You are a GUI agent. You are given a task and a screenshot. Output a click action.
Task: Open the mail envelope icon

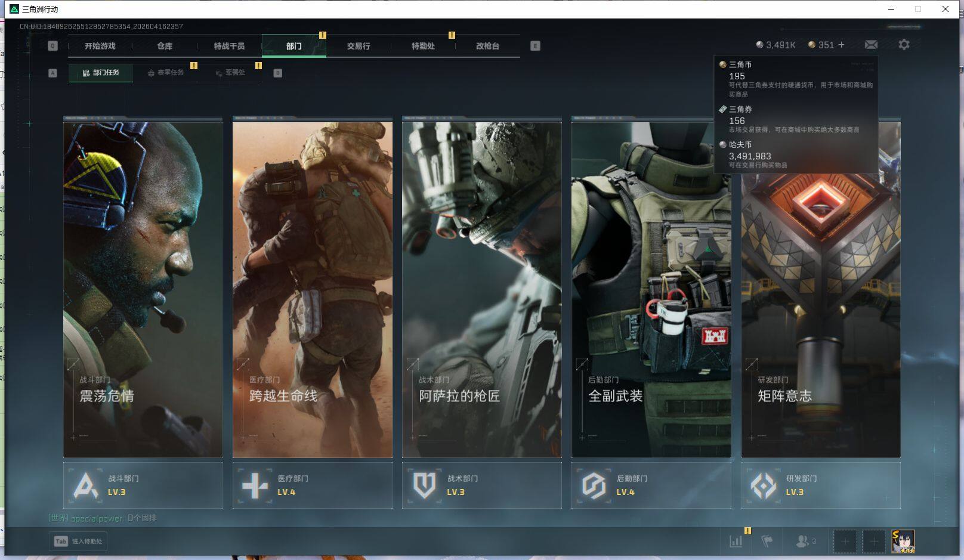point(871,45)
